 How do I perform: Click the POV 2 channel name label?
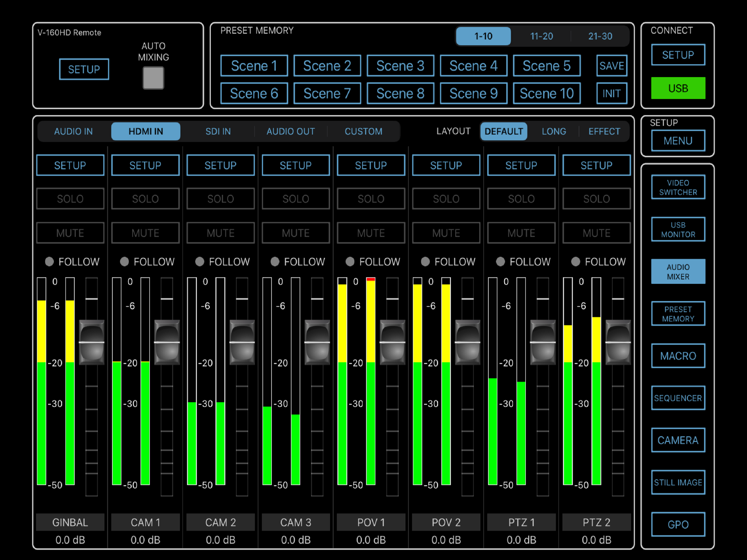pos(446,522)
